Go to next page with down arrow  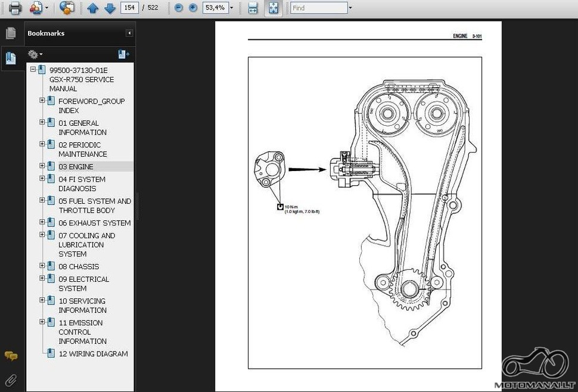110,8
